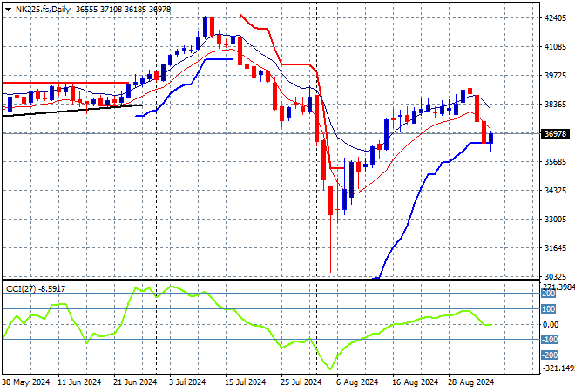Click the 11 Jun 2024 date label

[x=79, y=382]
